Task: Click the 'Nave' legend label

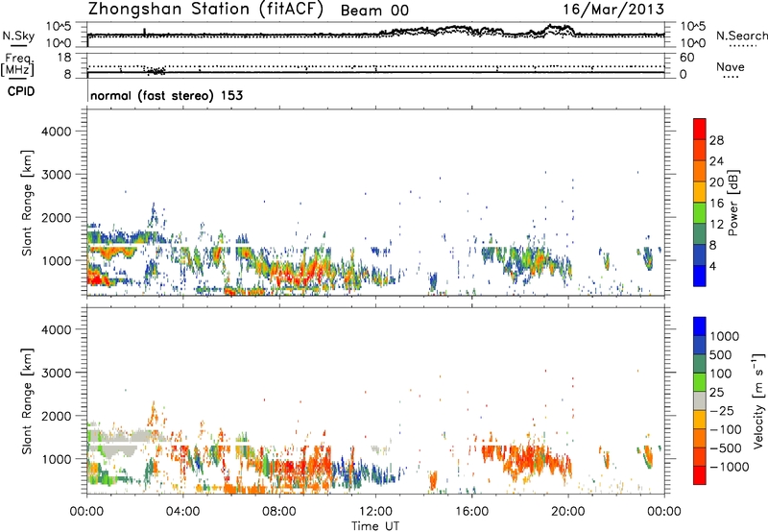Action: tap(730, 67)
